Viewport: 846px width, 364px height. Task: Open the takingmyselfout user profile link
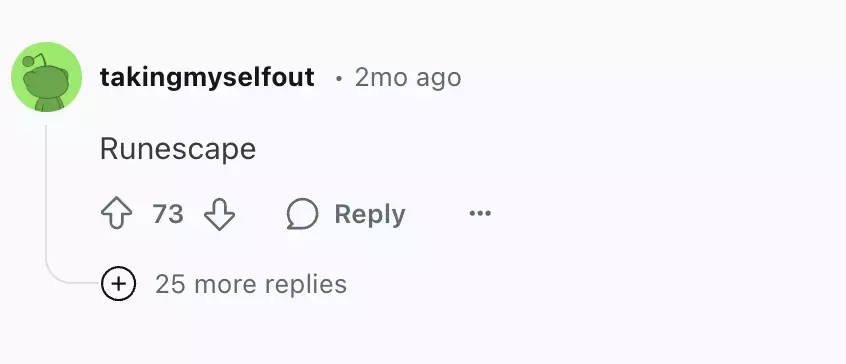tap(207, 77)
